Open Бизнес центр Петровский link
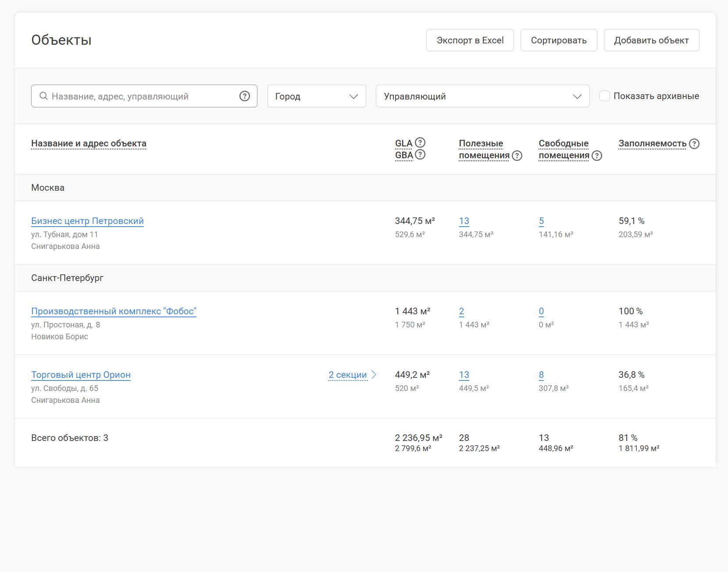Image resolution: width=728 pixels, height=572 pixels. 87,221
